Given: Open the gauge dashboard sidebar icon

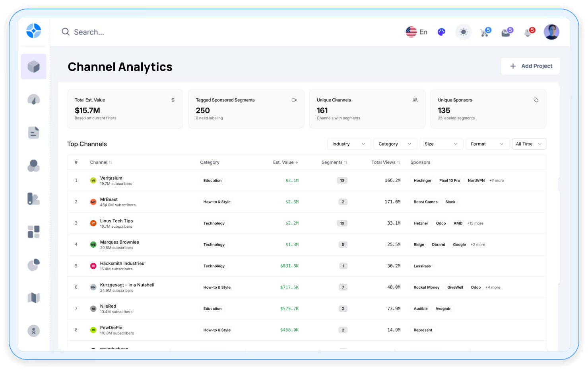Looking at the screenshot, I should 33,100.
